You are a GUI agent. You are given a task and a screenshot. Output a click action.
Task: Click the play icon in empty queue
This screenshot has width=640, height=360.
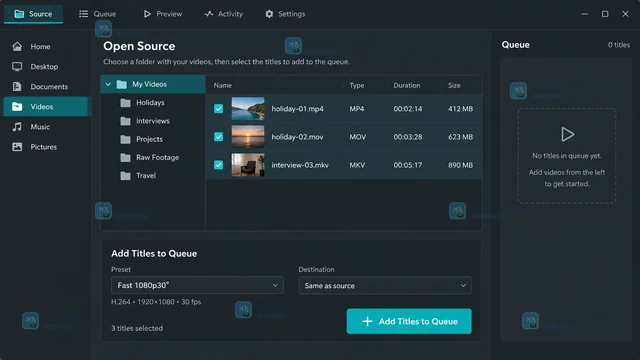pyautogui.click(x=567, y=134)
